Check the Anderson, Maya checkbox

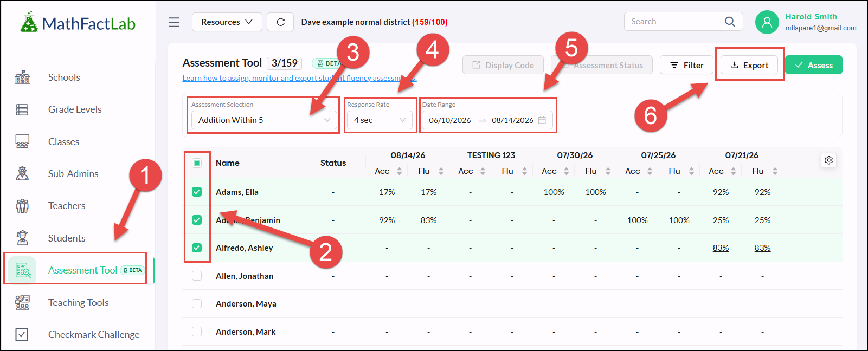click(x=197, y=303)
